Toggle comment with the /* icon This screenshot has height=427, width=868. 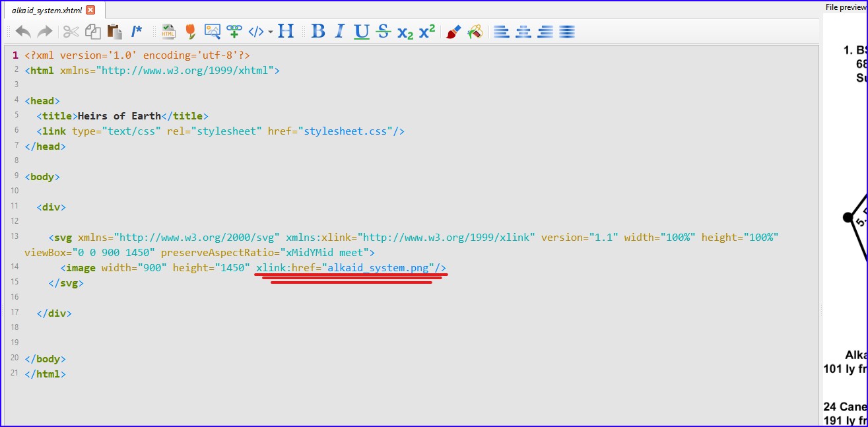136,31
